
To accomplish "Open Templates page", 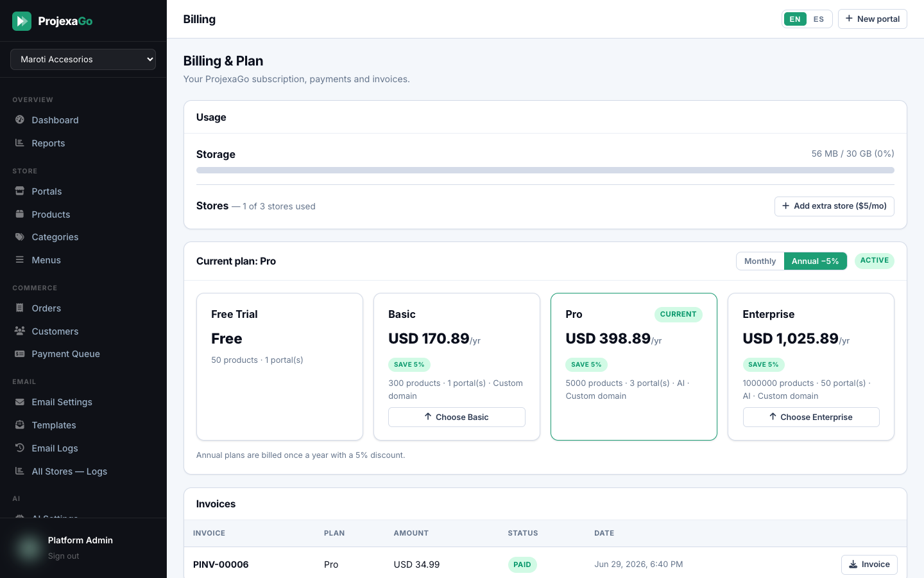I will click(83, 425).
